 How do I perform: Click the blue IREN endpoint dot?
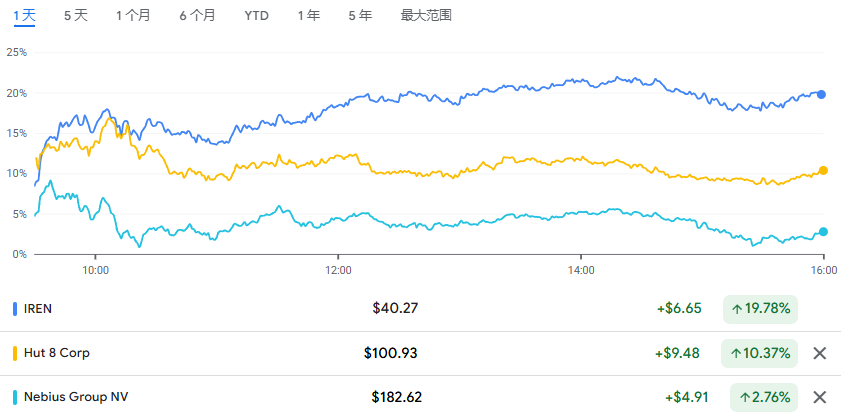tap(821, 95)
